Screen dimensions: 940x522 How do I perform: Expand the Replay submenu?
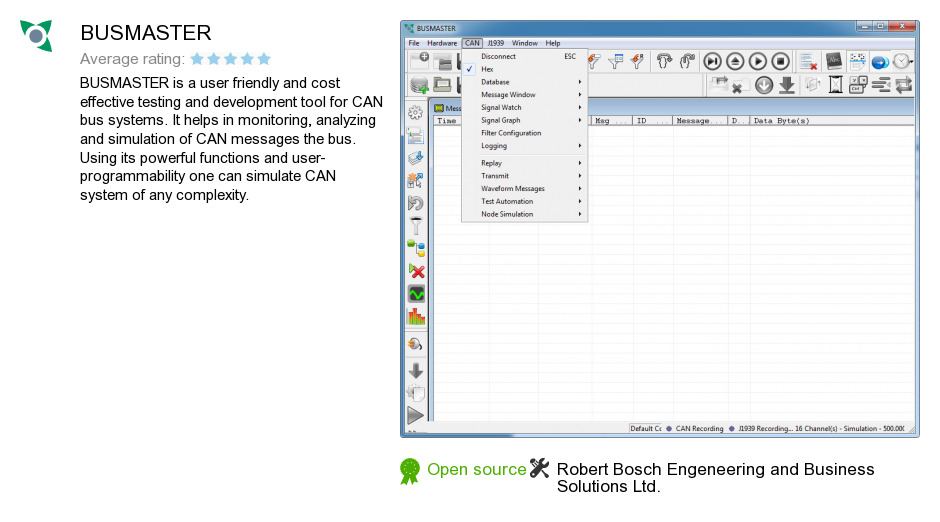(524, 163)
